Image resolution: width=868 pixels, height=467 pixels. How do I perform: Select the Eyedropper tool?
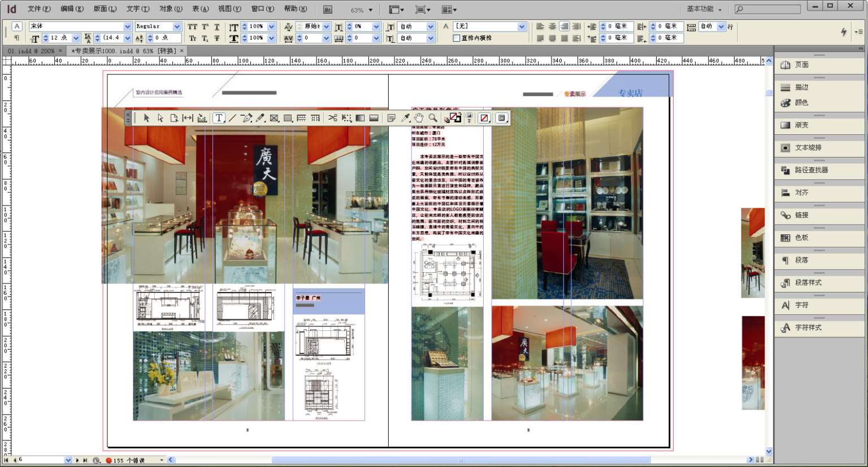coord(405,118)
